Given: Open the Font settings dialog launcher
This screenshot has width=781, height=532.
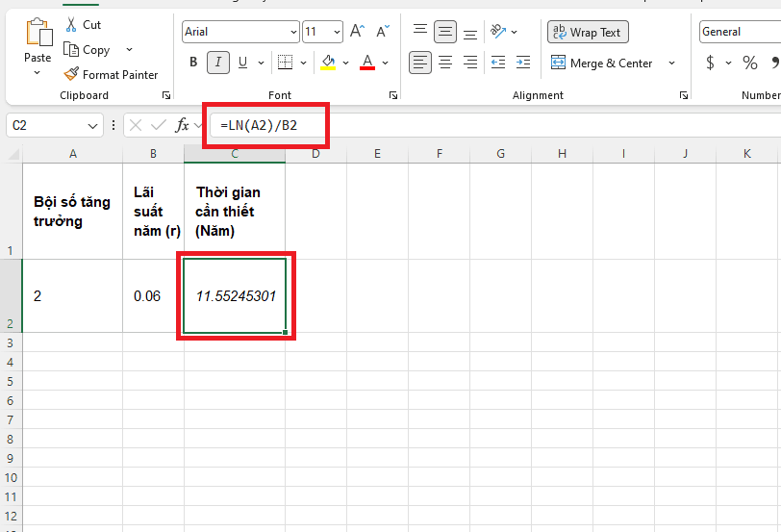Looking at the screenshot, I should 393,95.
